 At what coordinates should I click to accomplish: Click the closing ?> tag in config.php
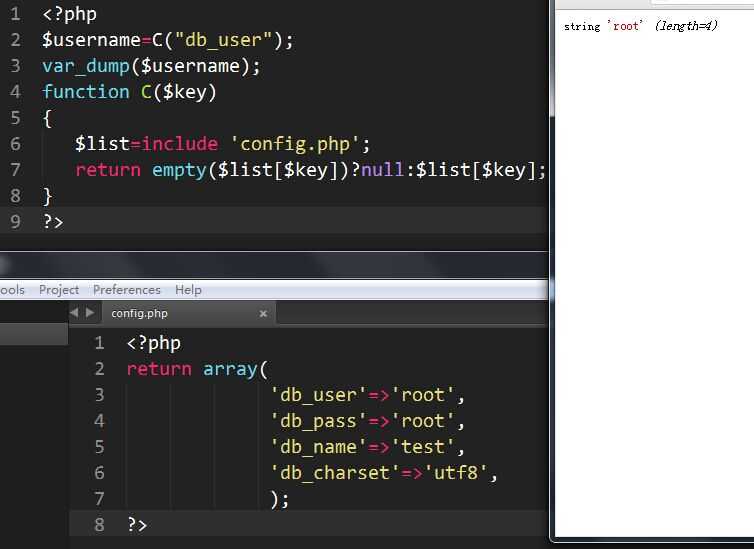pos(137,524)
